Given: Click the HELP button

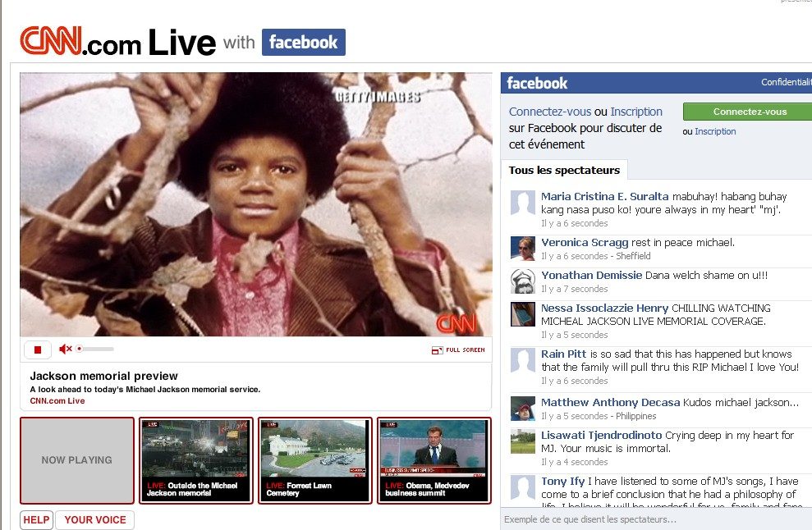Looking at the screenshot, I should pos(36,519).
